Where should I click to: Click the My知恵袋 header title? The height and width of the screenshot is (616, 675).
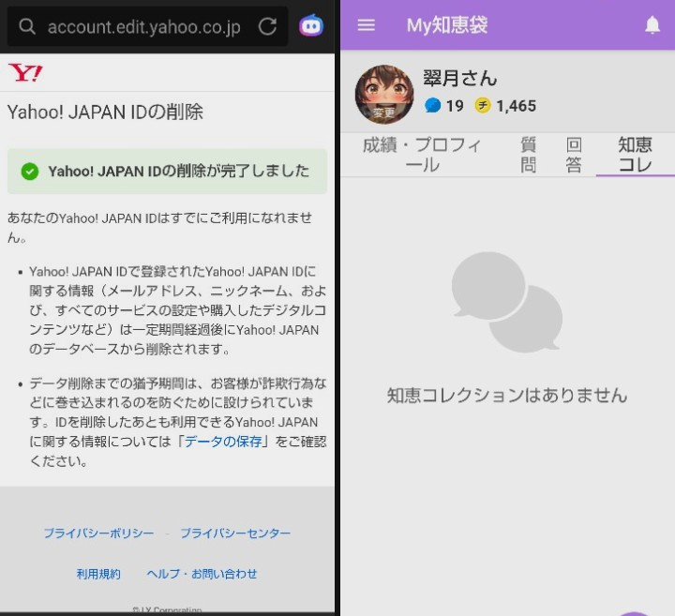(x=447, y=25)
